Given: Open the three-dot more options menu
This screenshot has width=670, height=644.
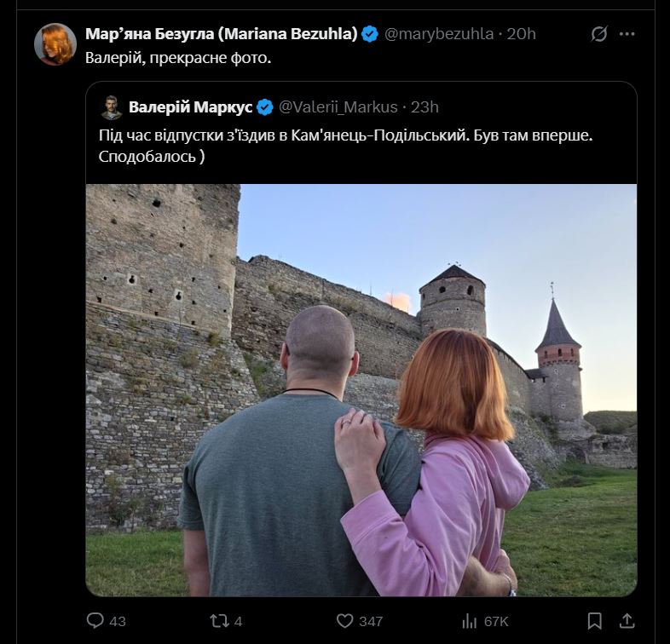Looking at the screenshot, I should coord(627,34).
